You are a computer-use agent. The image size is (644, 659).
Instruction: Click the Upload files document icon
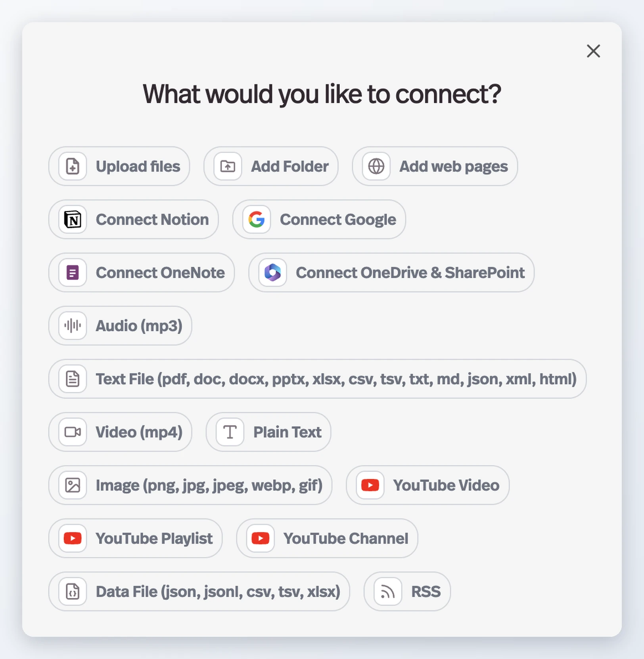pyautogui.click(x=73, y=166)
